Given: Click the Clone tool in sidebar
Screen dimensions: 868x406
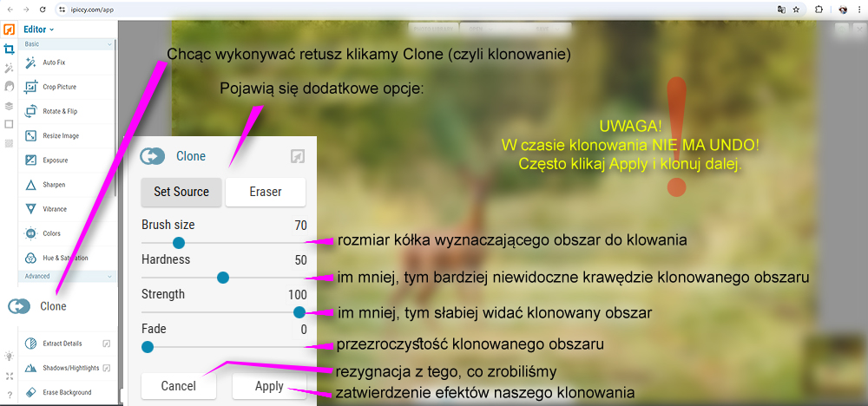Looking at the screenshot, I should click(52, 306).
